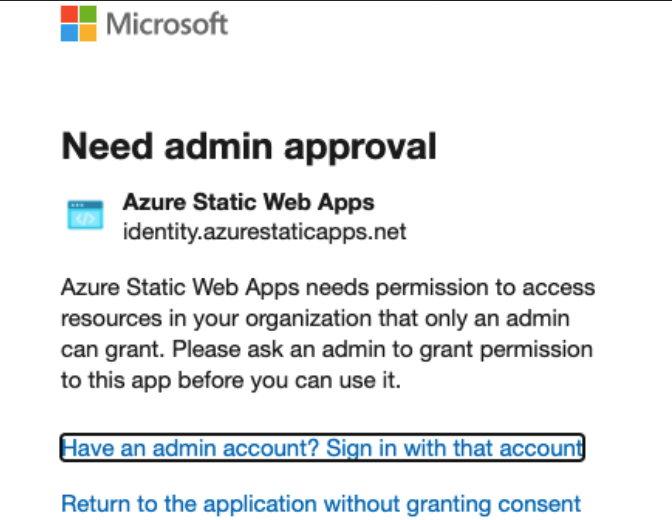
Task: Click the yellow square in Microsoft logo
Action: pyautogui.click(x=88, y=33)
